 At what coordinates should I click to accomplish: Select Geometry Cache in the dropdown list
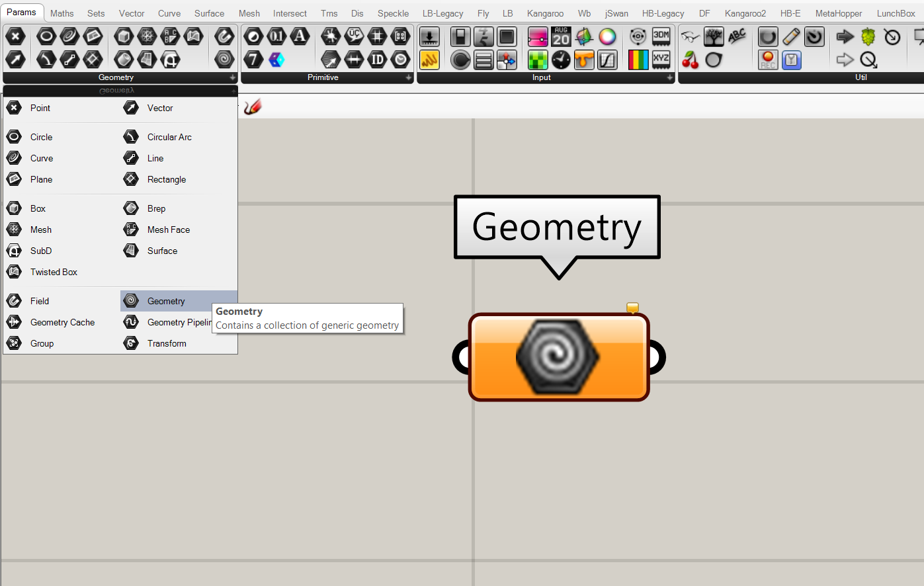coord(62,322)
